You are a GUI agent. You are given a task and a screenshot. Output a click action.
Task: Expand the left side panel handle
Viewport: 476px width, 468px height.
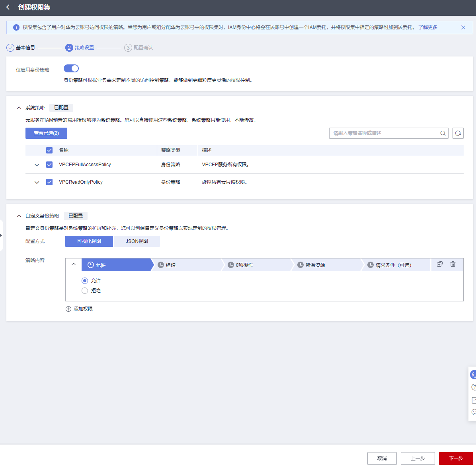pos(1,235)
